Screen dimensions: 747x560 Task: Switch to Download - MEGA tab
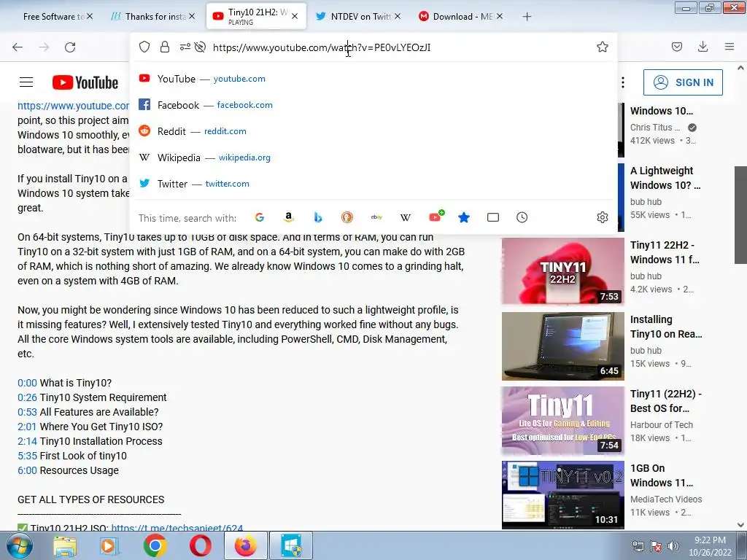pyautogui.click(x=457, y=17)
